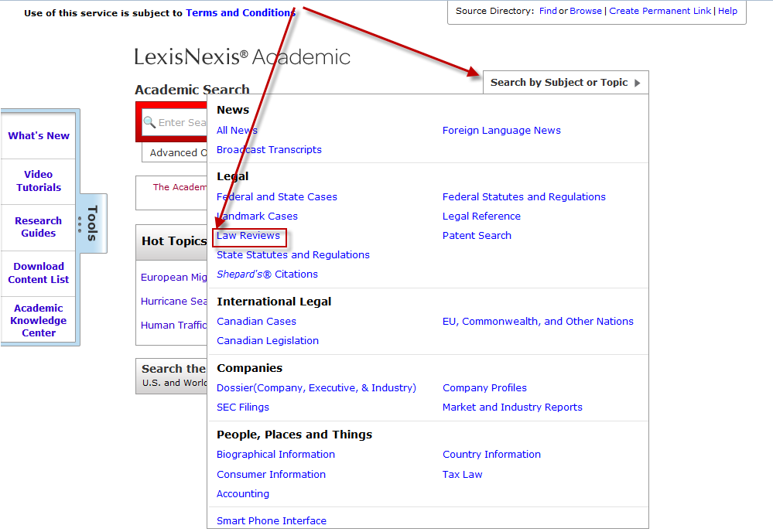Click the Hot Topics section header

point(173,241)
